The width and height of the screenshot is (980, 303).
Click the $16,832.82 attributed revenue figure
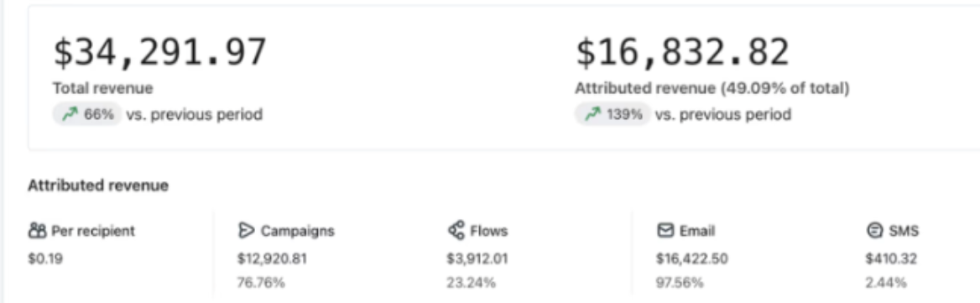tap(682, 53)
